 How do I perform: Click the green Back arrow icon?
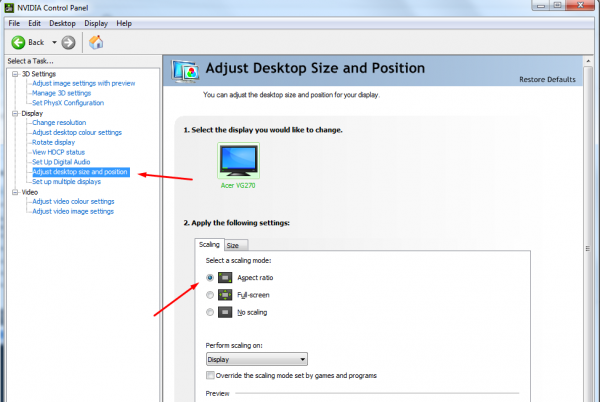tap(18, 42)
